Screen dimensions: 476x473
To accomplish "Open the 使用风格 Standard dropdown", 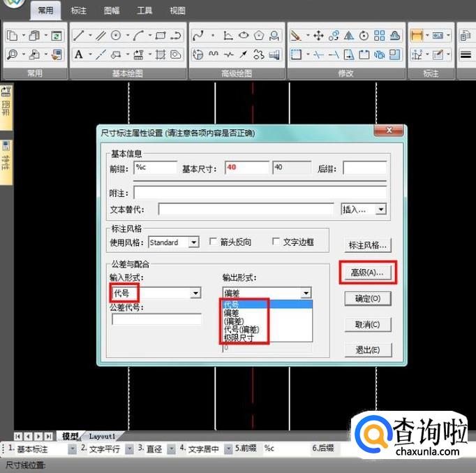I will pyautogui.click(x=194, y=242).
